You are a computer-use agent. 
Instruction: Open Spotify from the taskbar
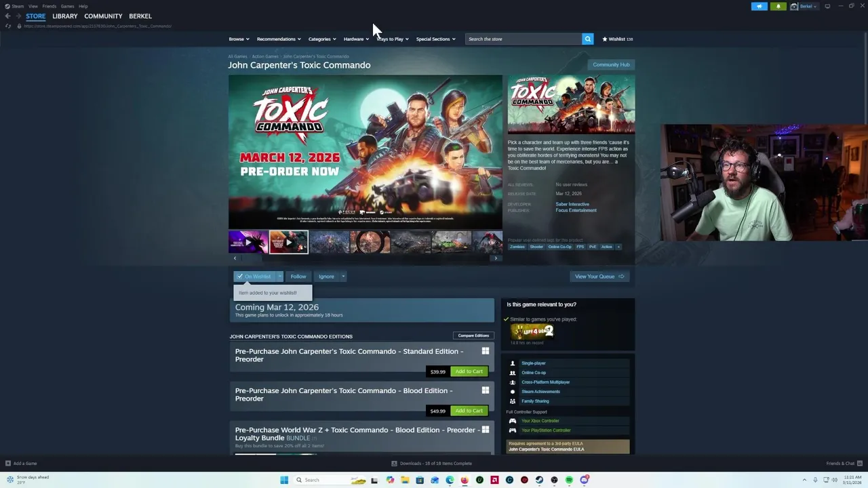coord(569,480)
